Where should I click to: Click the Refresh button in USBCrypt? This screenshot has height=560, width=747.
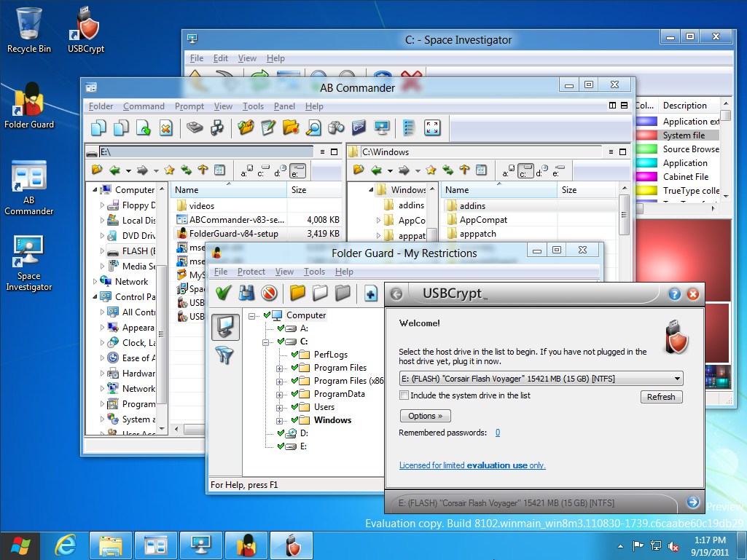(x=660, y=396)
